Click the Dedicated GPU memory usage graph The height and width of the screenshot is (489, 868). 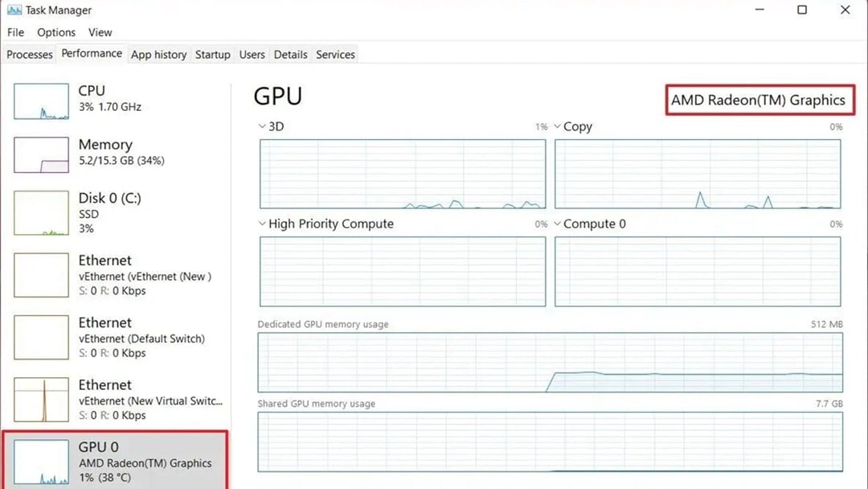click(x=550, y=363)
